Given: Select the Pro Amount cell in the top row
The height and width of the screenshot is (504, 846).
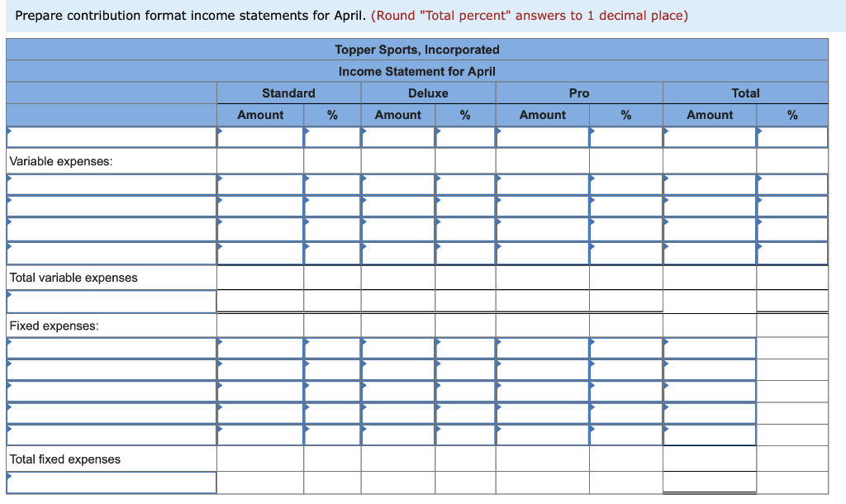Looking at the screenshot, I should pyautogui.click(x=542, y=137).
